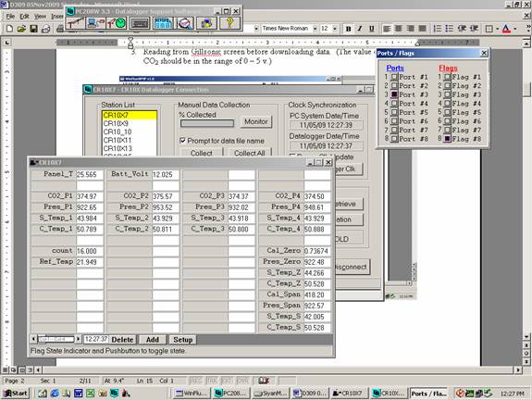
Task: Click Word's Open folder icon
Action: coord(21,29)
